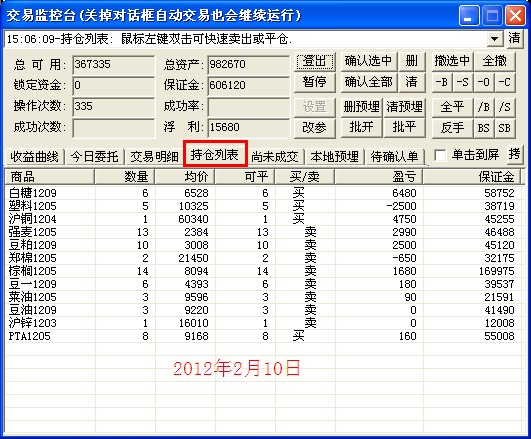Click the 登出 logout button

[315, 62]
